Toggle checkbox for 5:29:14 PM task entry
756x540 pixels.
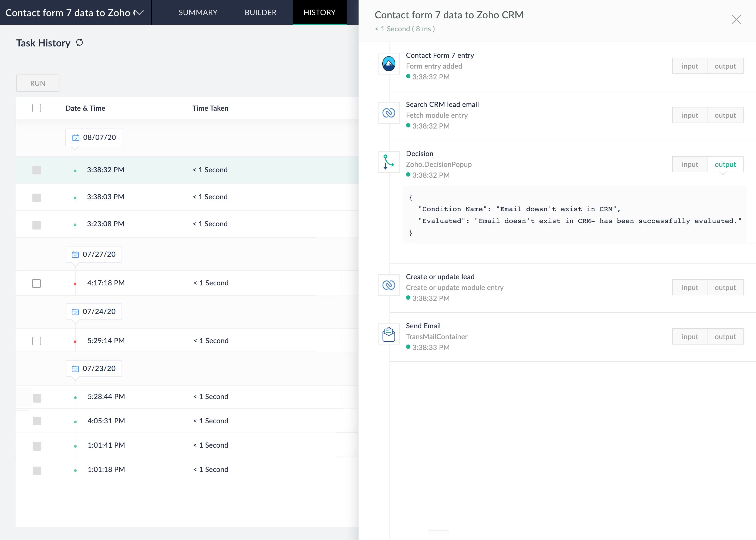[37, 340]
